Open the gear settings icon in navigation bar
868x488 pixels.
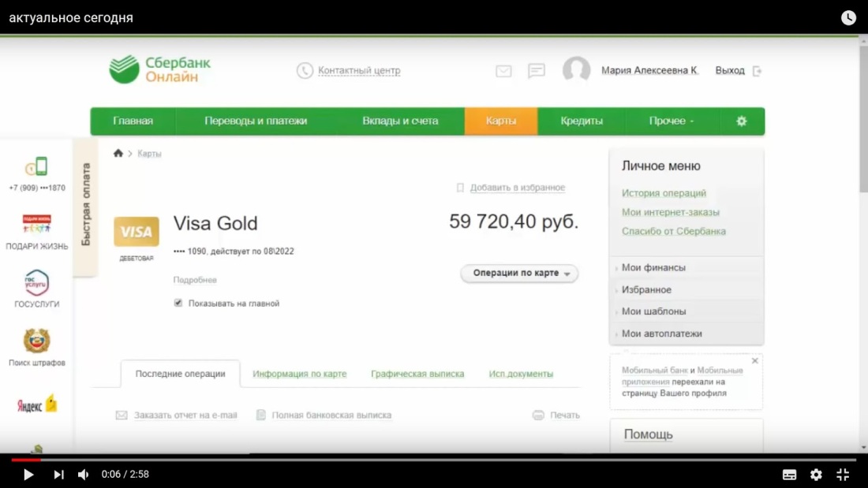tap(740, 121)
